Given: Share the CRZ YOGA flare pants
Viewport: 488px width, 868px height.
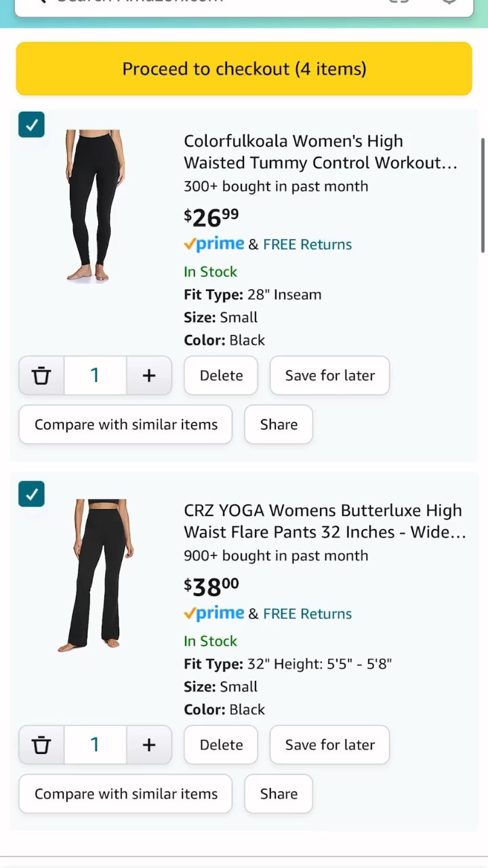Looking at the screenshot, I should pos(278,793).
